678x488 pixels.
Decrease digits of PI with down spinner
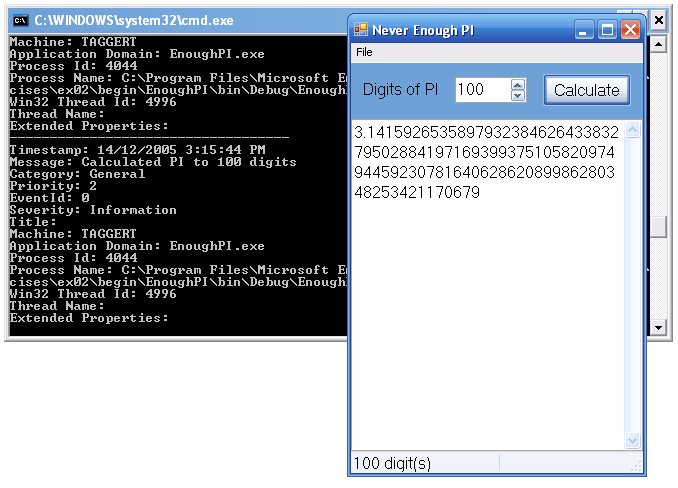[517, 96]
